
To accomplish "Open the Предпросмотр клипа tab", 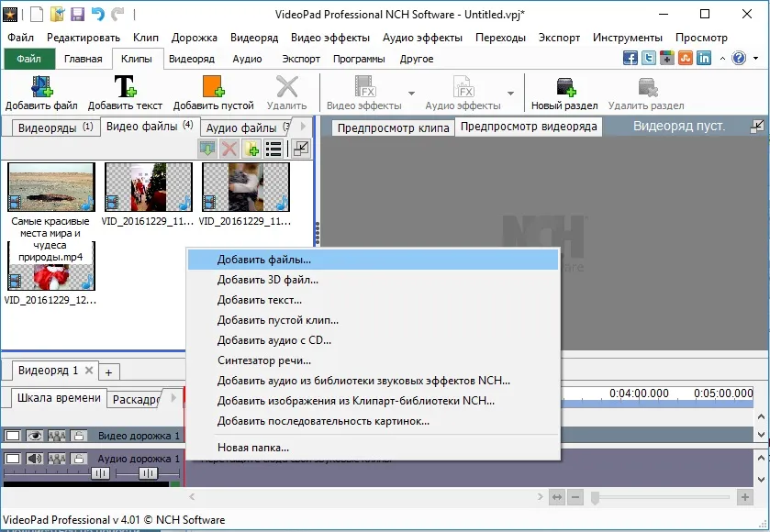I will (x=393, y=128).
